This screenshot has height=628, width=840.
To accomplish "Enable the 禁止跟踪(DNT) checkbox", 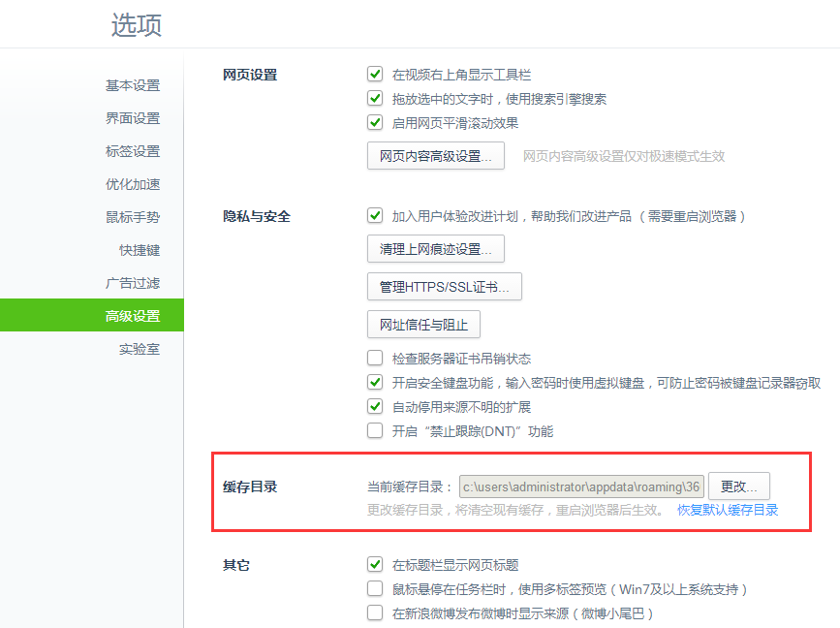I will pos(375,431).
